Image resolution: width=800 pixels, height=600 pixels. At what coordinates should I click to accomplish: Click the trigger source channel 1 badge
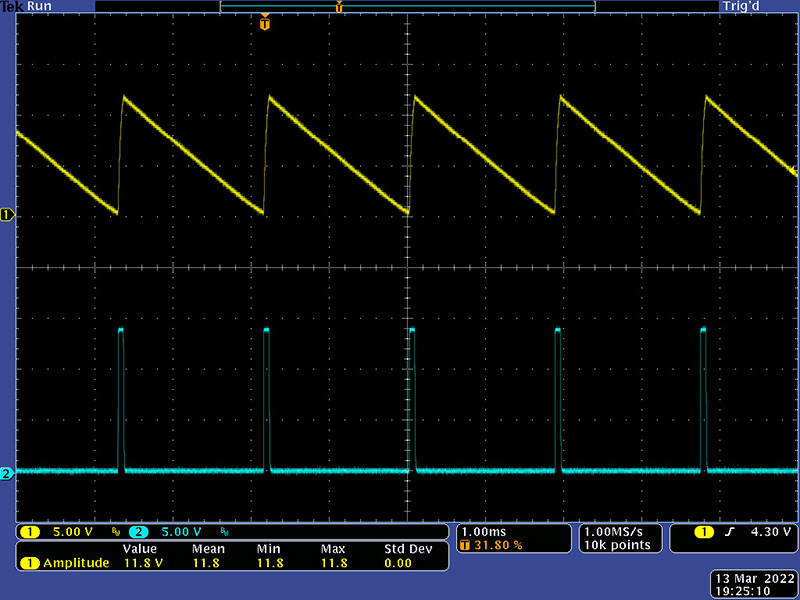[704, 532]
